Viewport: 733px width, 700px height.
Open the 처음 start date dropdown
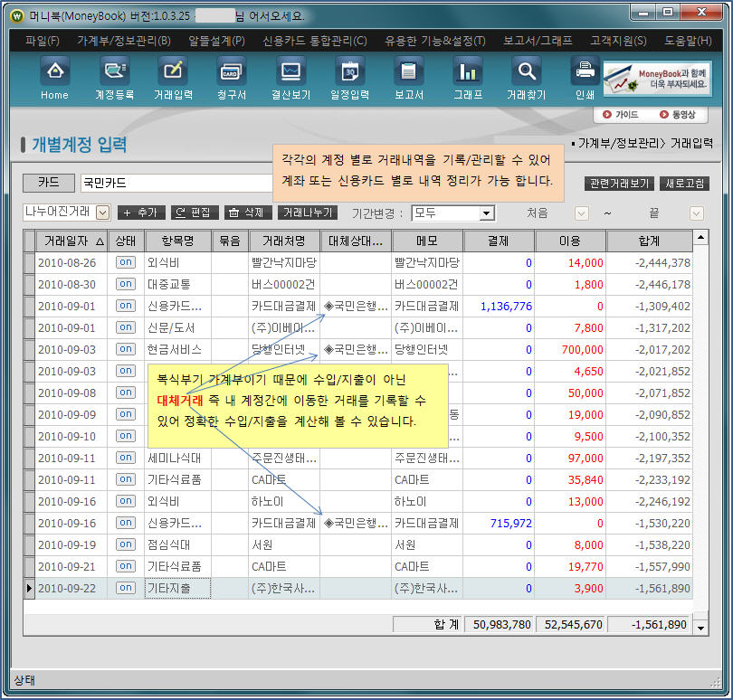pos(582,213)
